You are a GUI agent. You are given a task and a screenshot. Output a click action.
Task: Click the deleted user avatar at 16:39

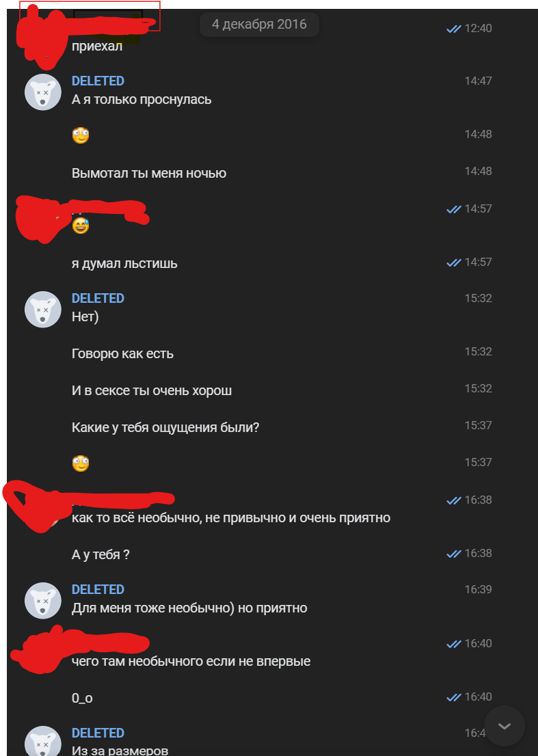[x=43, y=600]
